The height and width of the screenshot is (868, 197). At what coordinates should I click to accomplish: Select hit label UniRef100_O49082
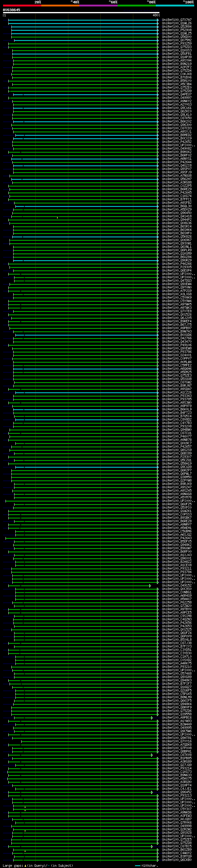coord(177,149)
